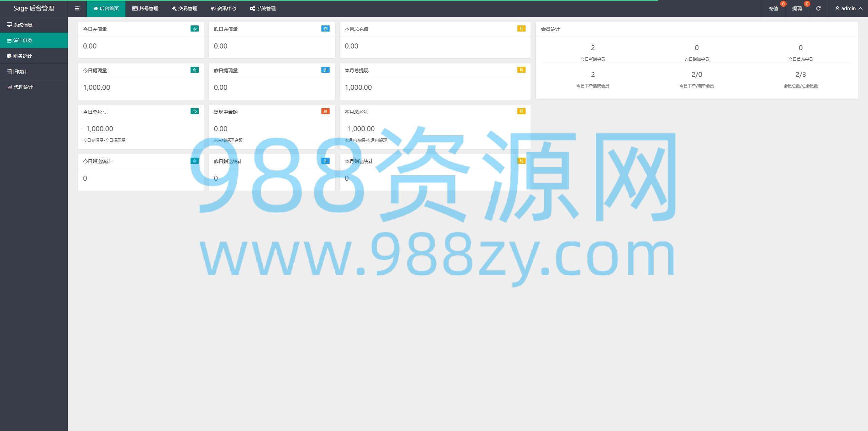The image size is (868, 431).
Task: Open the 资讯中心 top menu
Action: tap(223, 8)
